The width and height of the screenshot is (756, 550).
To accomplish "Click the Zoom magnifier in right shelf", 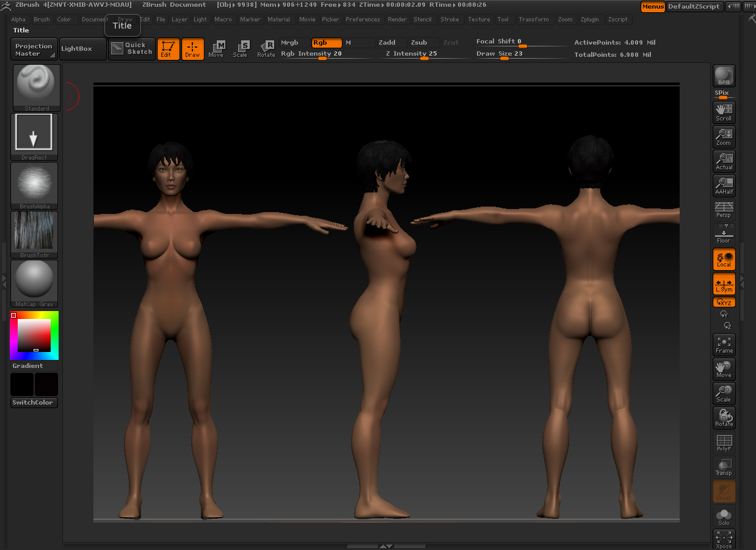I will tap(724, 137).
